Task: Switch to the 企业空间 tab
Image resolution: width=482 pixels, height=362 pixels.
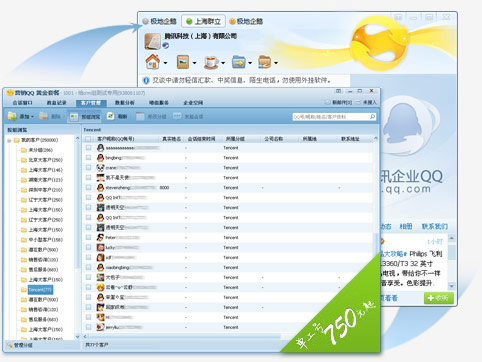Action: click(x=193, y=103)
